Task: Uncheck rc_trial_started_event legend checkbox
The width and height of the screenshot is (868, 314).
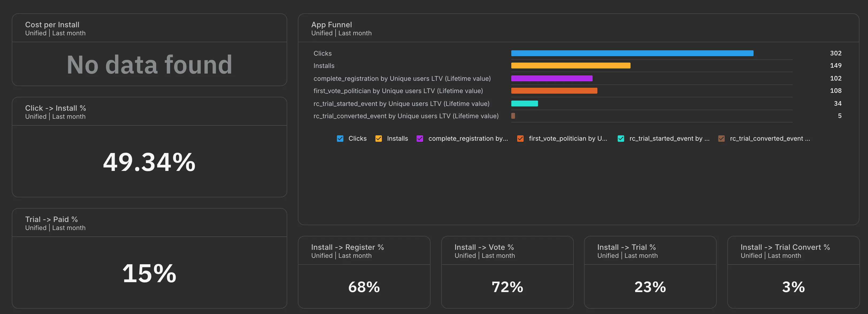Action: point(621,139)
